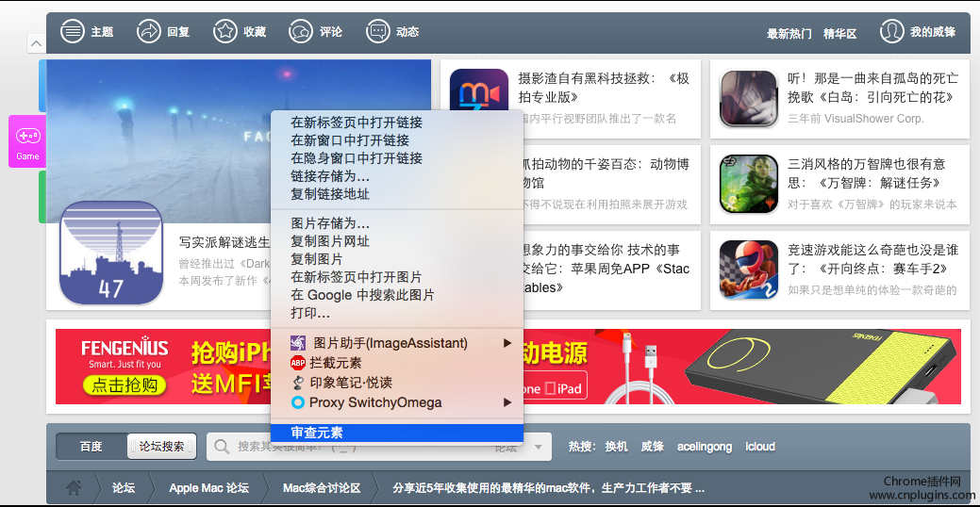Select 图片存储为… menu entry
980x507 pixels.
pos(397,223)
